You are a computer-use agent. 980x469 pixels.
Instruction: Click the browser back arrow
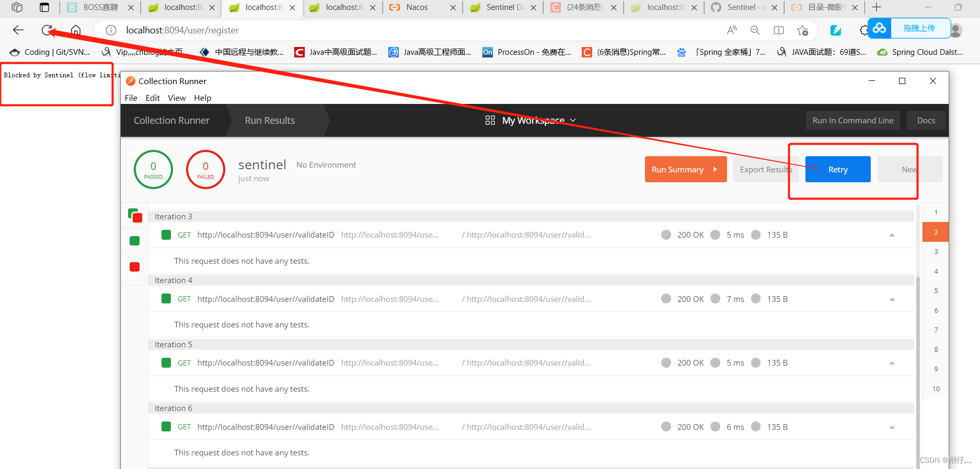18,30
